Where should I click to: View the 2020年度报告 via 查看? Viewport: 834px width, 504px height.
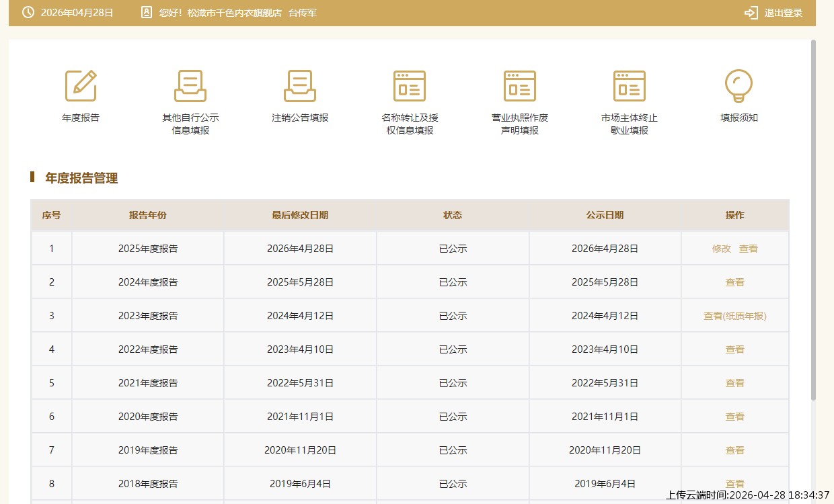pos(734,417)
